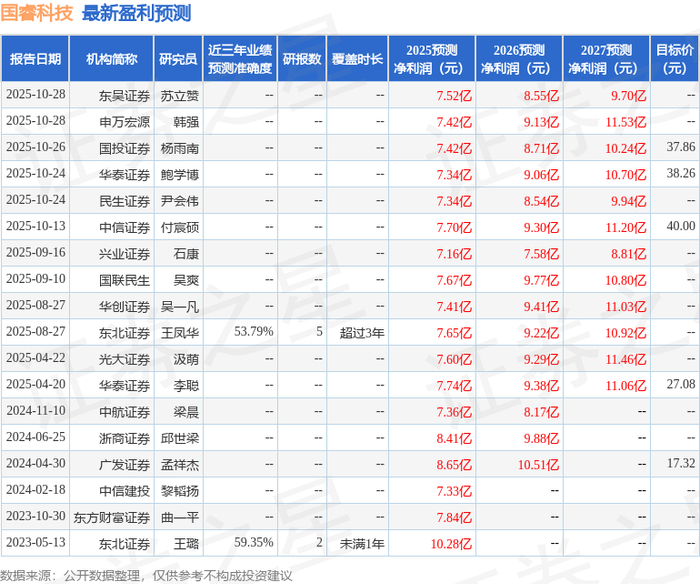
Task: Click target price 38.26
Action: click(681, 173)
